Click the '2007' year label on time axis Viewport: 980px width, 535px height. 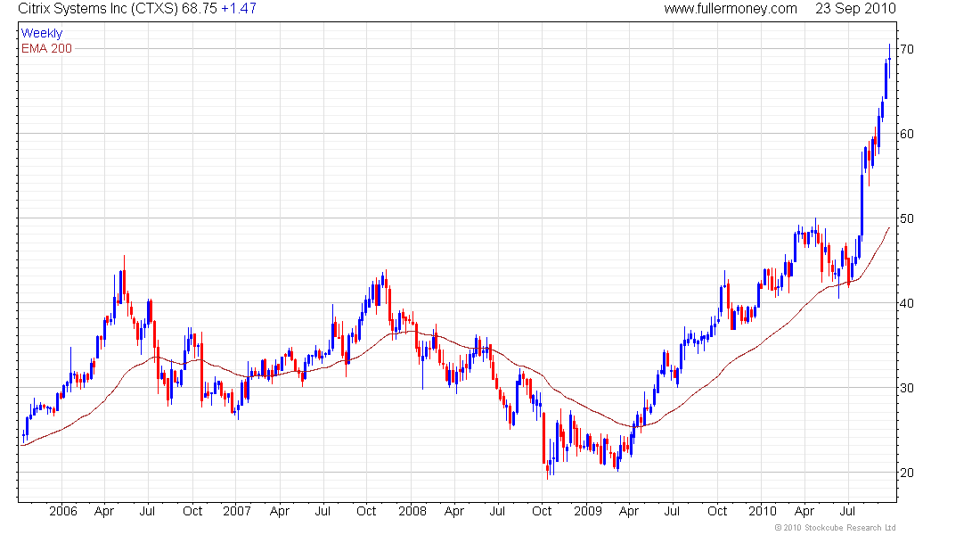(x=237, y=511)
